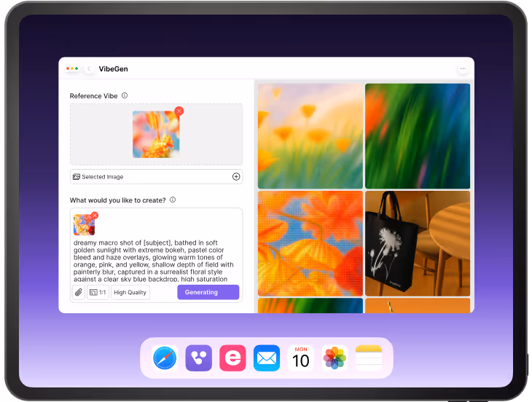Image resolution: width=532 pixels, height=402 pixels.
Task: Select the small attached image in prompt box
Action: (x=84, y=225)
